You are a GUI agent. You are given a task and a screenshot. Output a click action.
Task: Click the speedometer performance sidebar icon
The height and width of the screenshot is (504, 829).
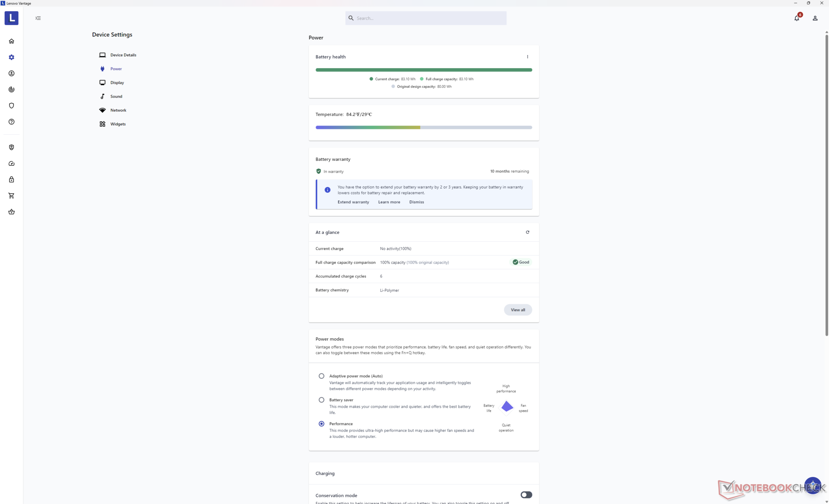click(12, 164)
